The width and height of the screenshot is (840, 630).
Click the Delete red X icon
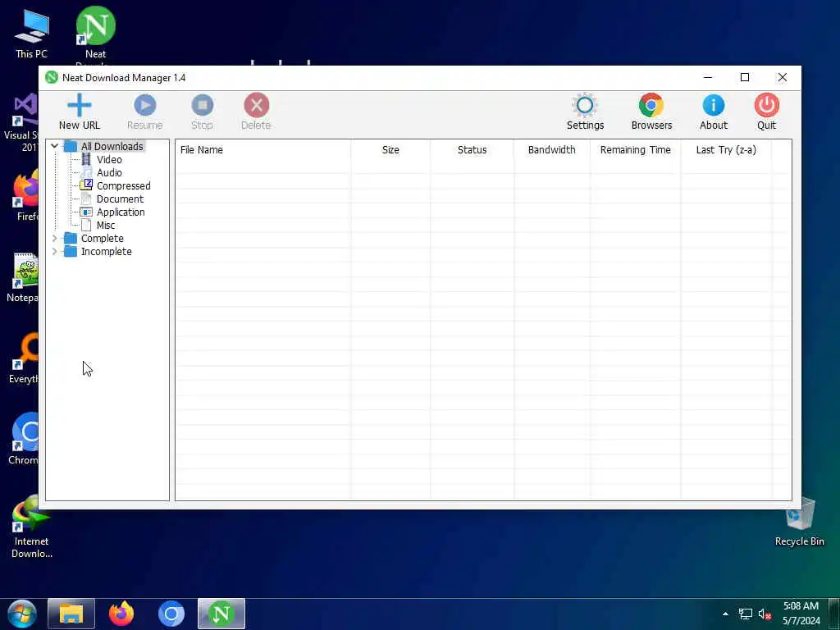click(256, 105)
